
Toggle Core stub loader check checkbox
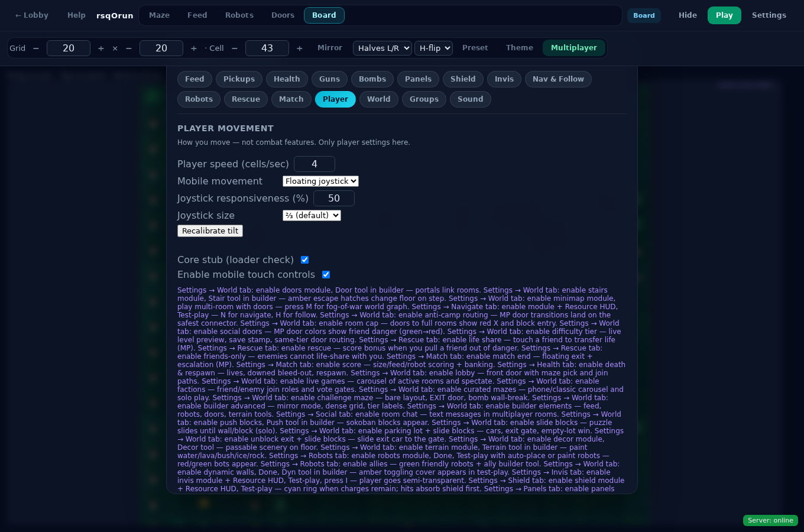pos(305,260)
